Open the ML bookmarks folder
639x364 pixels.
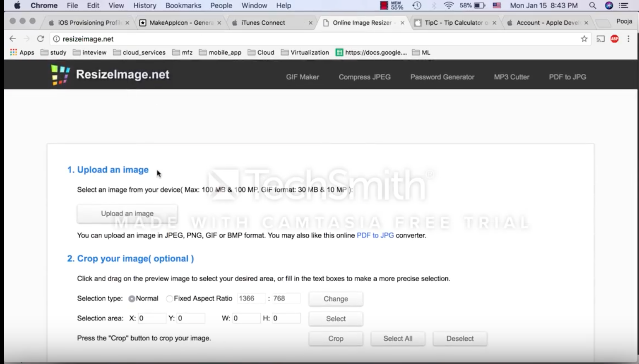click(x=421, y=53)
